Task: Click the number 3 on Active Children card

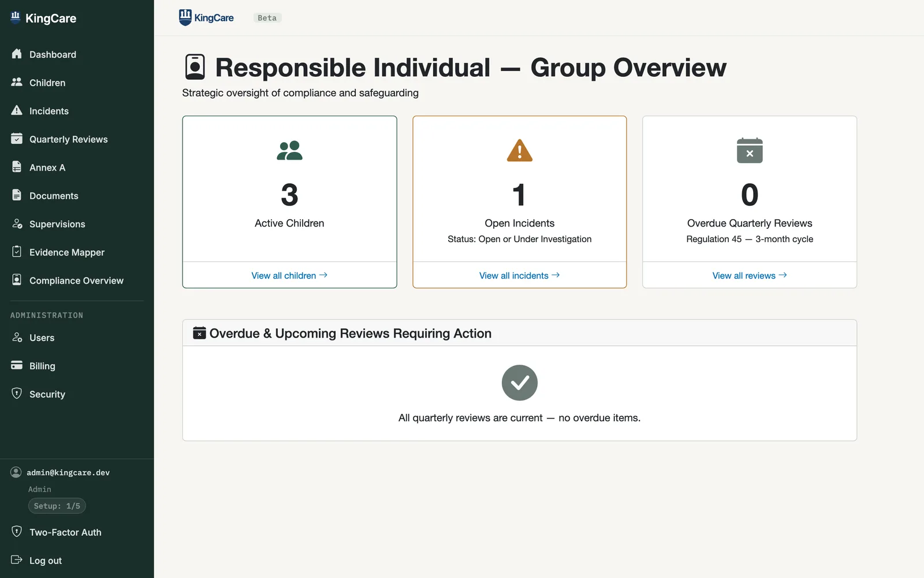Action: 289,195
